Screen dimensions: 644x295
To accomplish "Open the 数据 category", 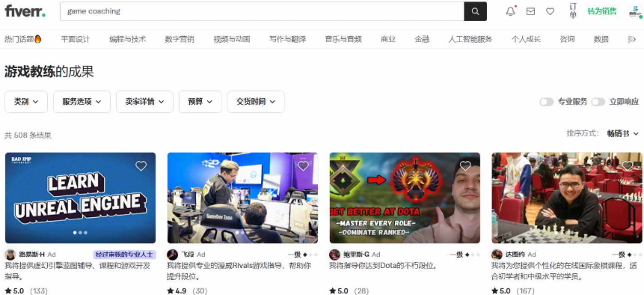I will [x=601, y=39].
